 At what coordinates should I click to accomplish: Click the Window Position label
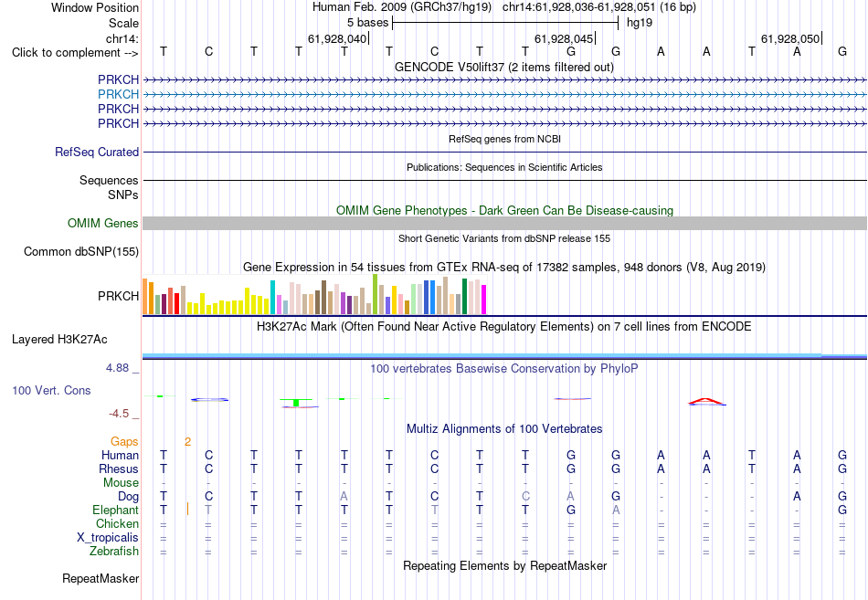[x=95, y=7]
